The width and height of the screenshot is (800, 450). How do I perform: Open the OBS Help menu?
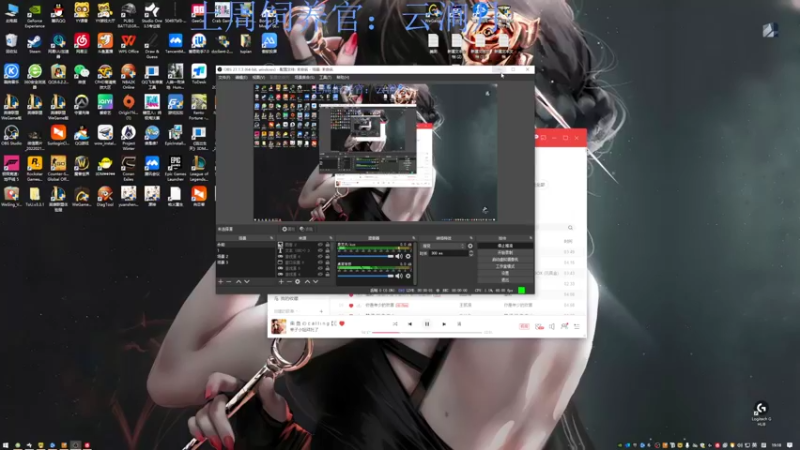(x=343, y=78)
